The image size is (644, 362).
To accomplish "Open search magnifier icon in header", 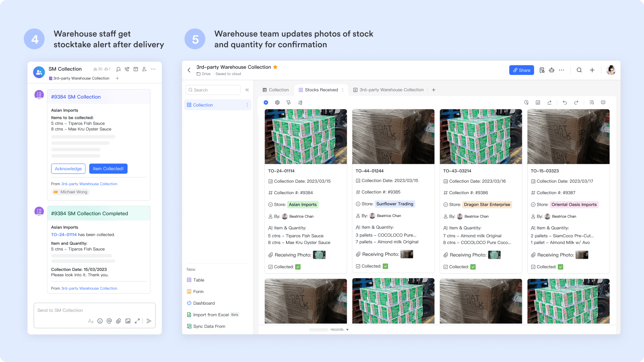I will tap(579, 70).
